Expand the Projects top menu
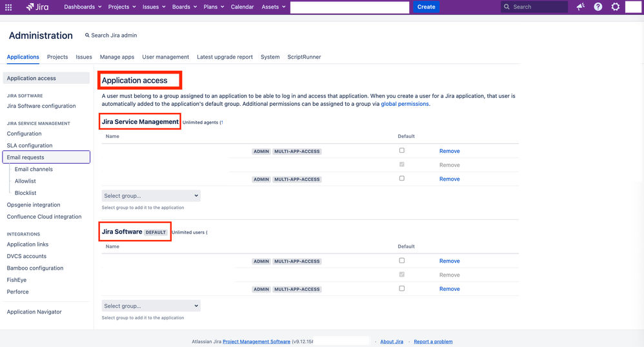Screen dimensions: 644x347 click(121, 7)
